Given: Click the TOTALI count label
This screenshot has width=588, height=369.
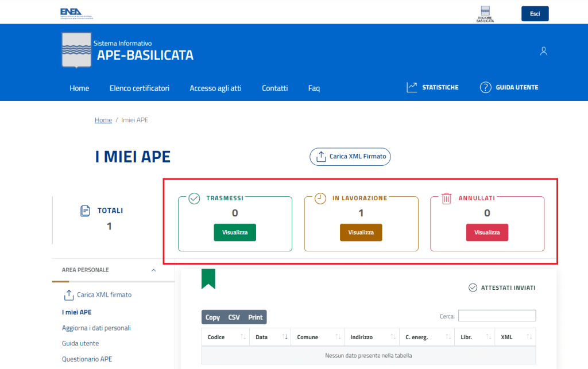Looking at the screenshot, I should tap(110, 211).
